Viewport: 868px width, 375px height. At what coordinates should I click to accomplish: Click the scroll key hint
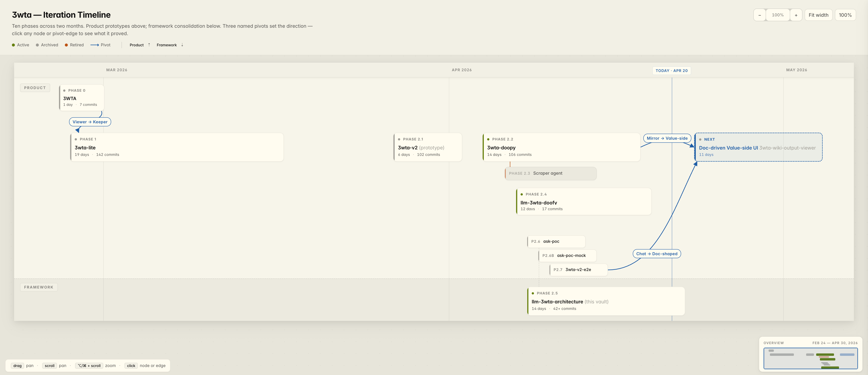(50, 366)
